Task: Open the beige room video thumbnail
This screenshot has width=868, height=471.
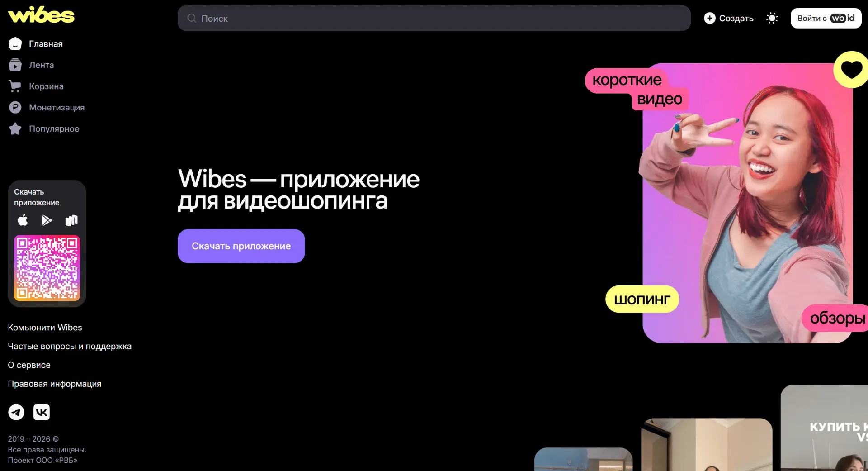Action: (x=707, y=445)
